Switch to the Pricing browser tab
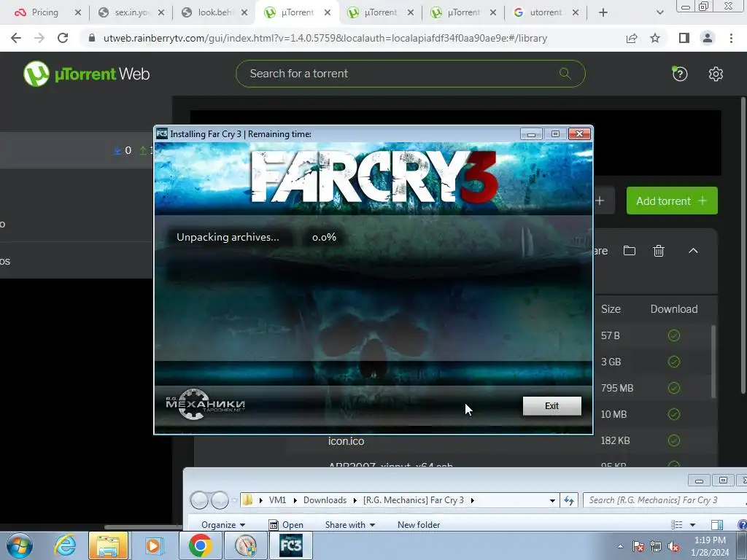Image resolution: width=747 pixels, height=560 pixels. (44, 12)
